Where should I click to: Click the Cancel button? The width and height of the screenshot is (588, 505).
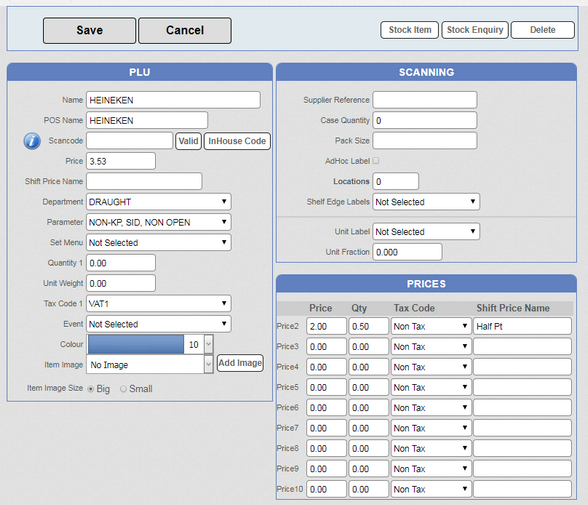[185, 30]
